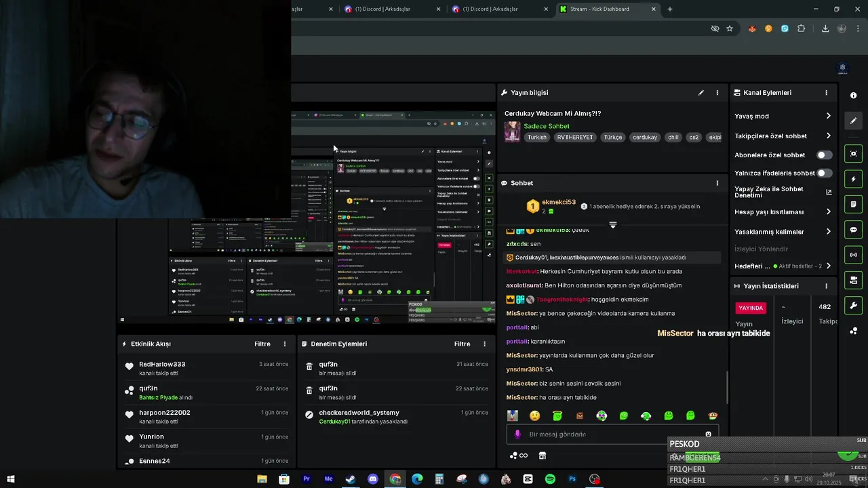This screenshot has width=868, height=488.
Task: Open Steam from the taskbar
Action: tap(351, 479)
